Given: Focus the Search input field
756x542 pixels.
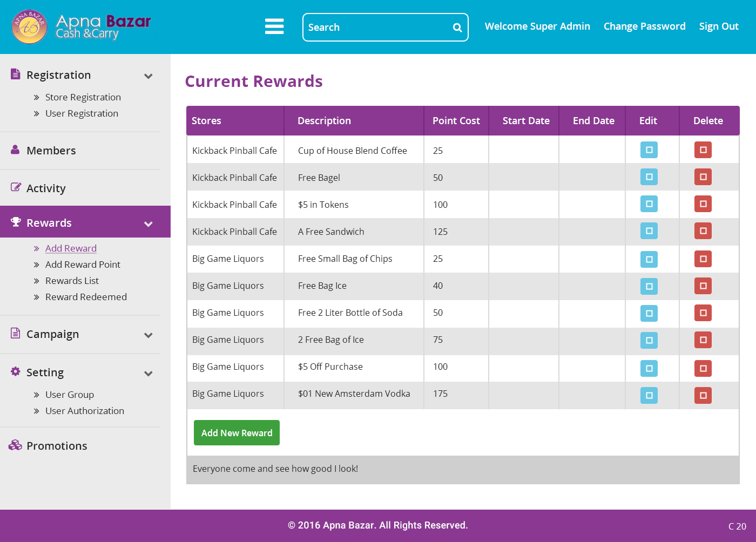Looking at the screenshot, I should click(x=378, y=28).
